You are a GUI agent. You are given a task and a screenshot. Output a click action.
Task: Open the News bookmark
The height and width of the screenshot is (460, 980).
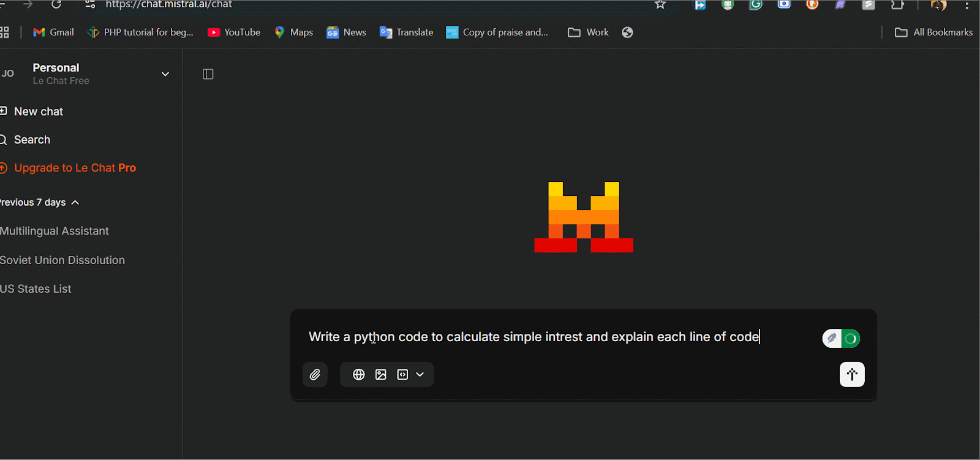point(346,32)
